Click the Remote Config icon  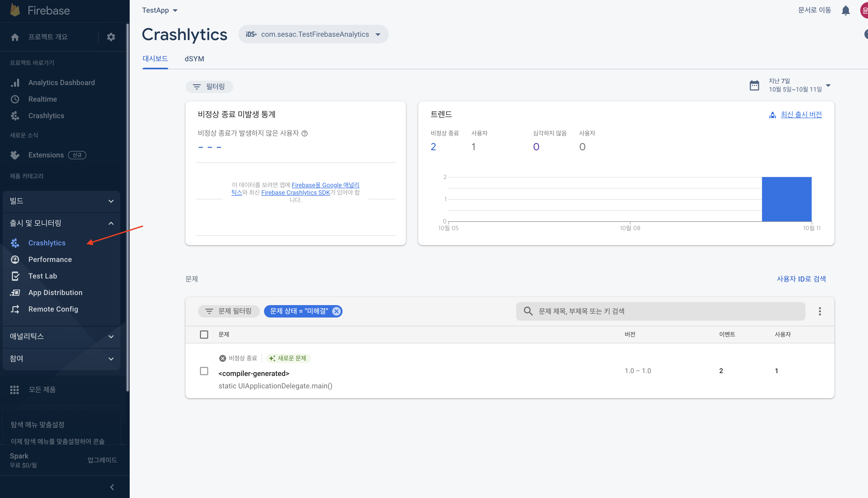click(15, 309)
